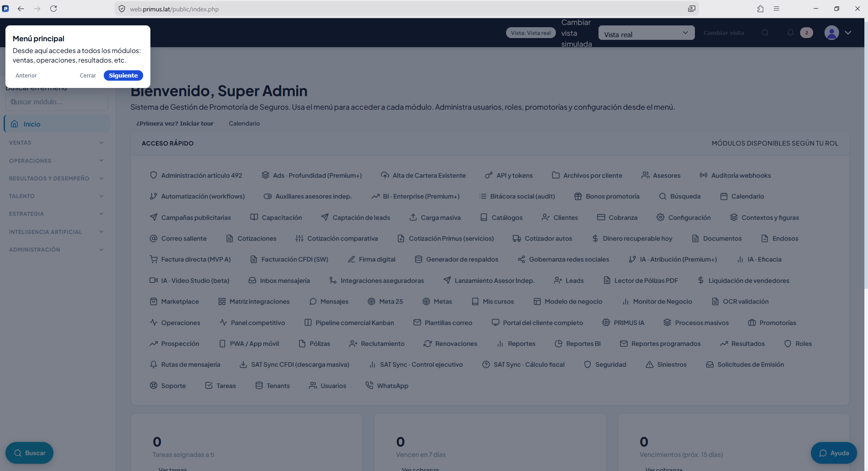868x471 pixels.
Task: Click the Administración artículo 492 shield icon
Action: (x=154, y=175)
